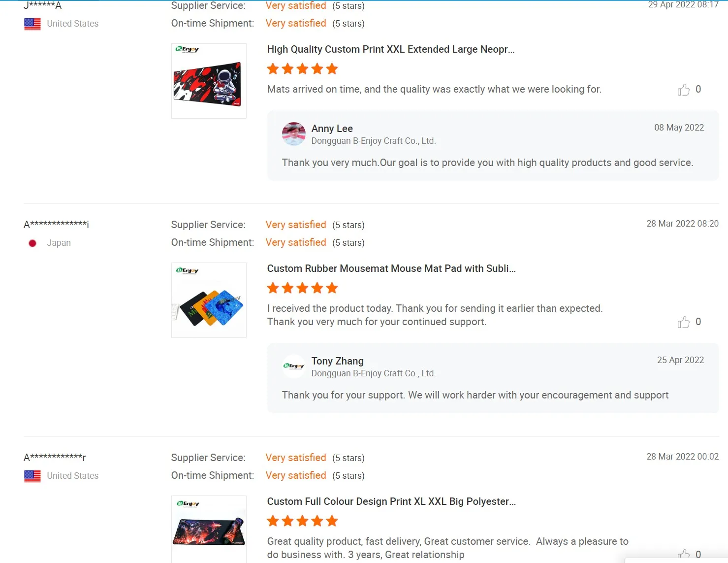Open the dark gaming mat product thumbnail
This screenshot has height=563, width=728.
(x=209, y=530)
